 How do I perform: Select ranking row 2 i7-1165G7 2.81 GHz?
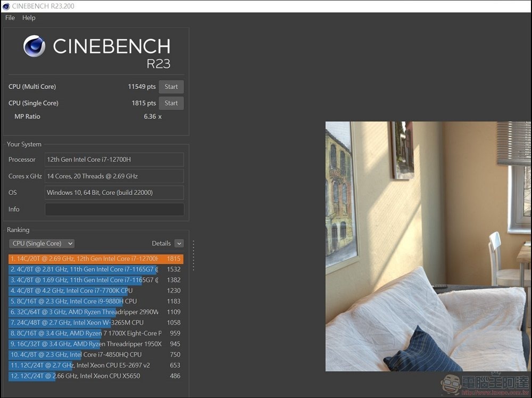(96, 269)
